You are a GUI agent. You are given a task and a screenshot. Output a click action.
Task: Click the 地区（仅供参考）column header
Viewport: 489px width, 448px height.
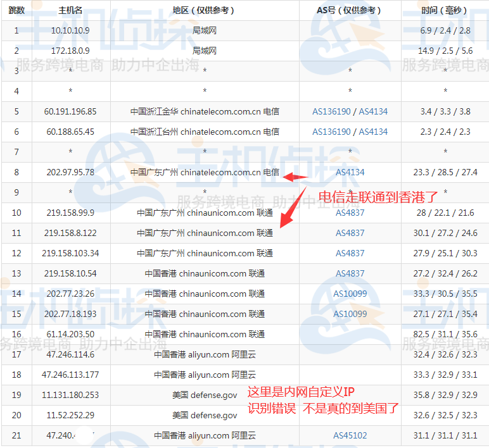point(205,11)
